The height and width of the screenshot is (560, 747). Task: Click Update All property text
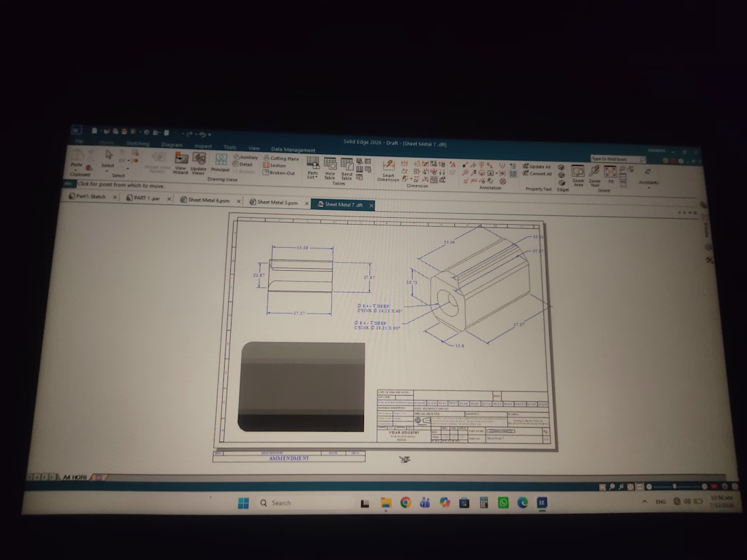tap(536, 167)
